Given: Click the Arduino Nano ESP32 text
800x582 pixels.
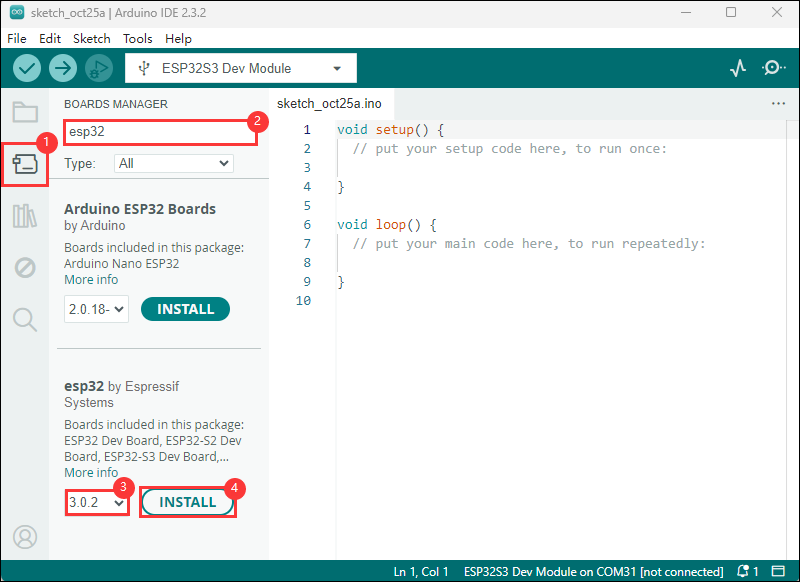Looking at the screenshot, I should click(121, 264).
